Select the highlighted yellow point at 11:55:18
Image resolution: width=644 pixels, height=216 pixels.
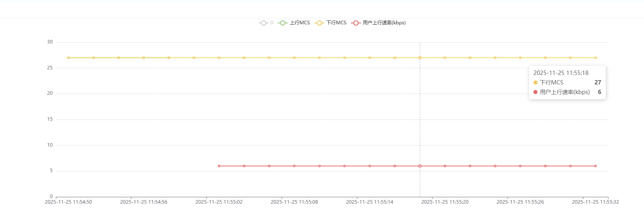point(420,58)
